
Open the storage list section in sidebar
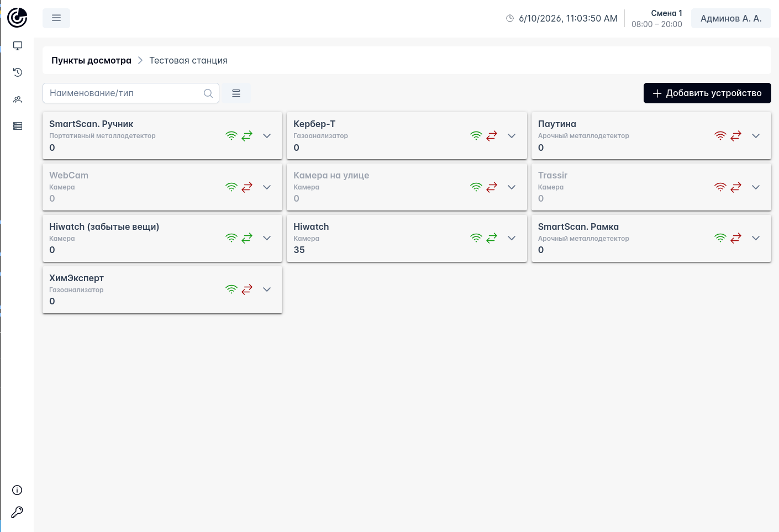[x=18, y=126]
